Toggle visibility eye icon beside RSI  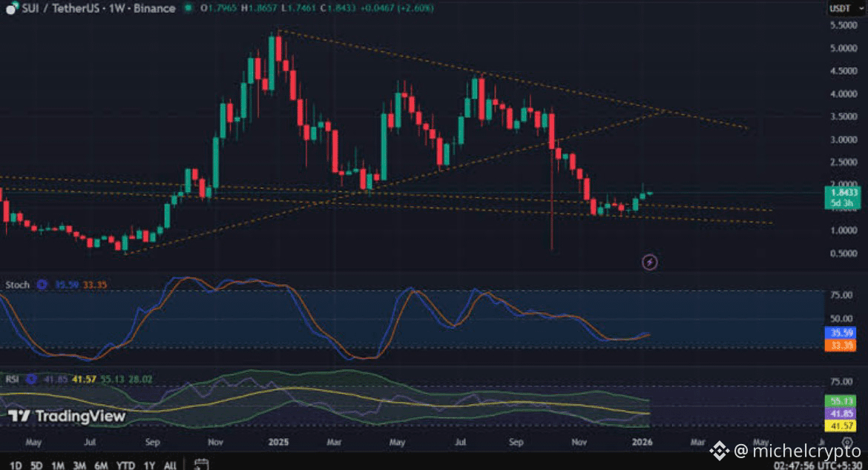[x=31, y=379]
